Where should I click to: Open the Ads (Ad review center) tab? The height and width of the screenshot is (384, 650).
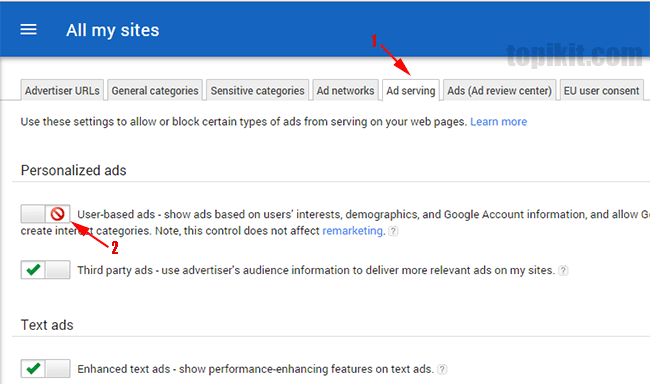[x=500, y=90]
